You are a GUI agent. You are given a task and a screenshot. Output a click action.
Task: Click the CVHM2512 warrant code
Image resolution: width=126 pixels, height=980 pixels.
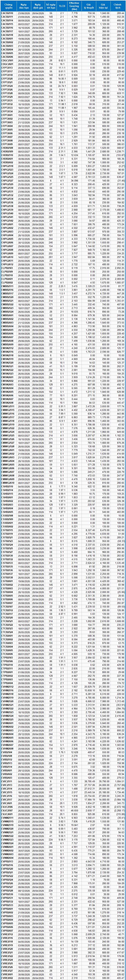[7, 686]
